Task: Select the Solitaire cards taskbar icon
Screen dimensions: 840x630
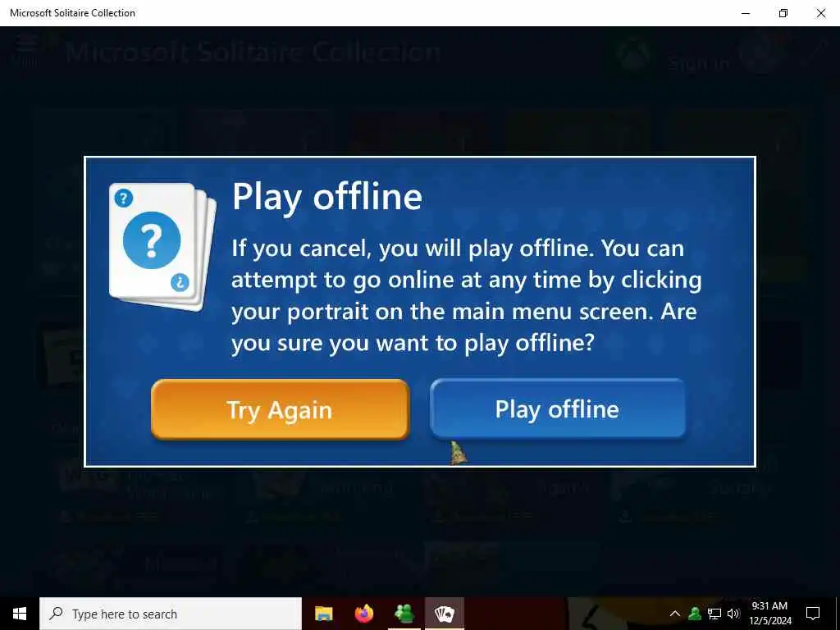Action: click(x=445, y=614)
